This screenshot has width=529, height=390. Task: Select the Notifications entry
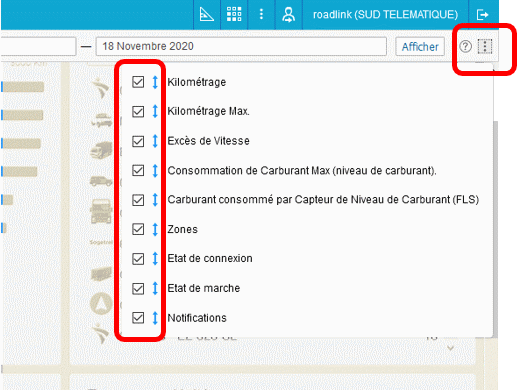tap(197, 318)
